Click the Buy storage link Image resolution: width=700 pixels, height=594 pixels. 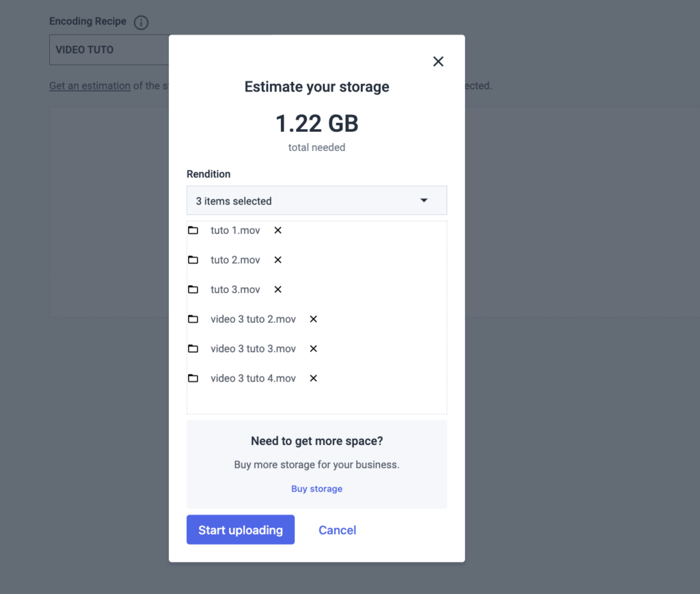(x=317, y=489)
